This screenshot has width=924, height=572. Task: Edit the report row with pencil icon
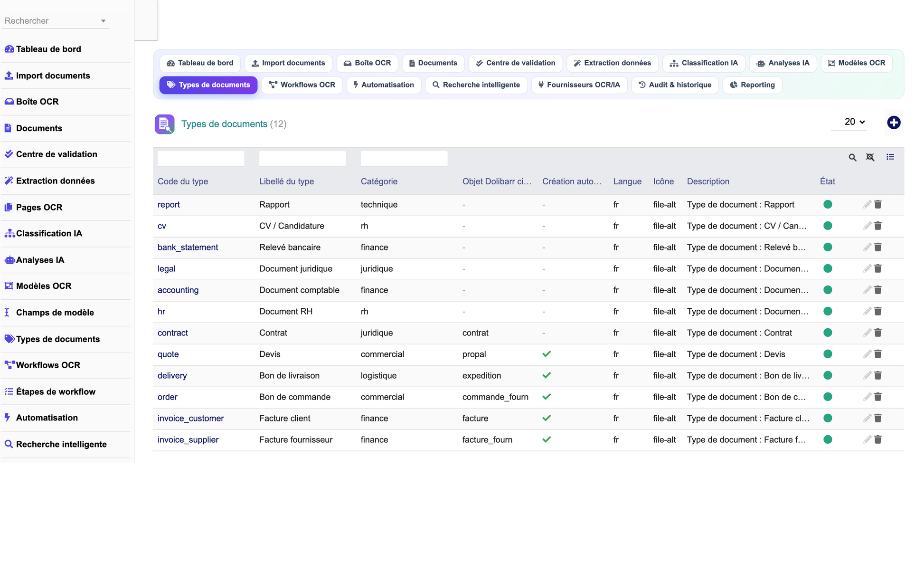(x=867, y=204)
